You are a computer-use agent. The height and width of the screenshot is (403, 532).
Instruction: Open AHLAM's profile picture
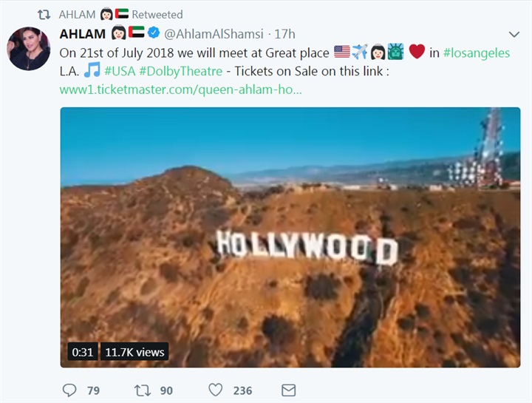coord(29,49)
